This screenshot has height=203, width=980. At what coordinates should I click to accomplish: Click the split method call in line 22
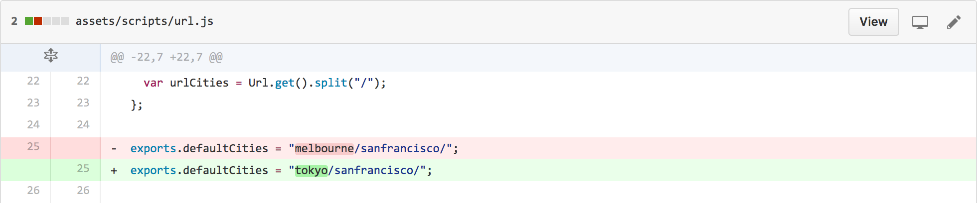330,83
